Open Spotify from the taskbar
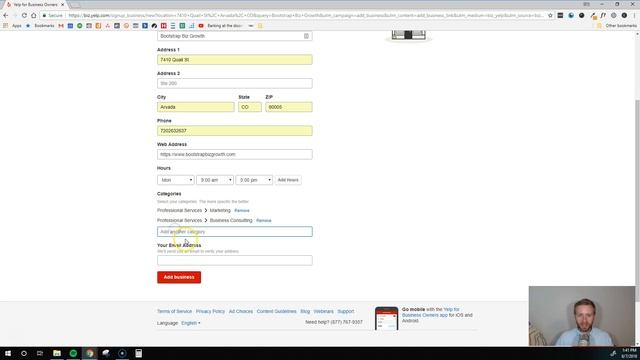The image size is (640, 360). pyautogui.click(x=73, y=353)
